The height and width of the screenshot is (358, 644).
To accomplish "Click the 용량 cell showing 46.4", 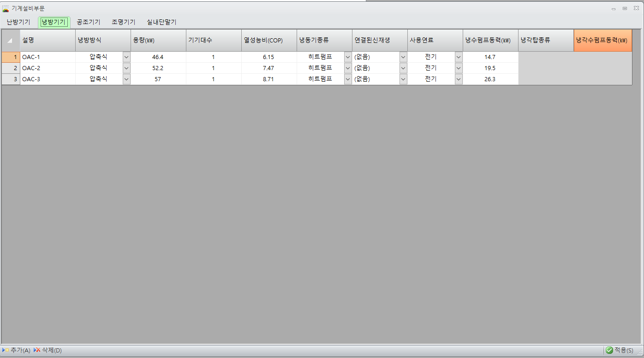I will [x=158, y=57].
